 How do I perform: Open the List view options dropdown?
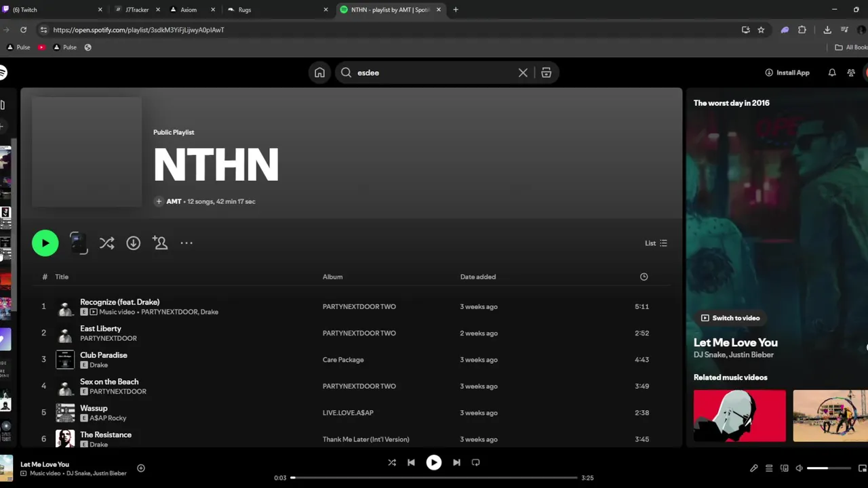tap(656, 243)
